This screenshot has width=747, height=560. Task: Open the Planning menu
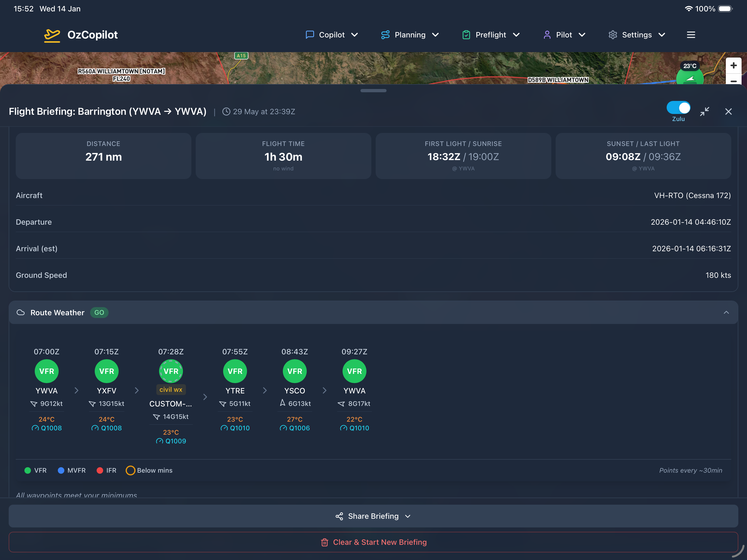pyautogui.click(x=410, y=35)
